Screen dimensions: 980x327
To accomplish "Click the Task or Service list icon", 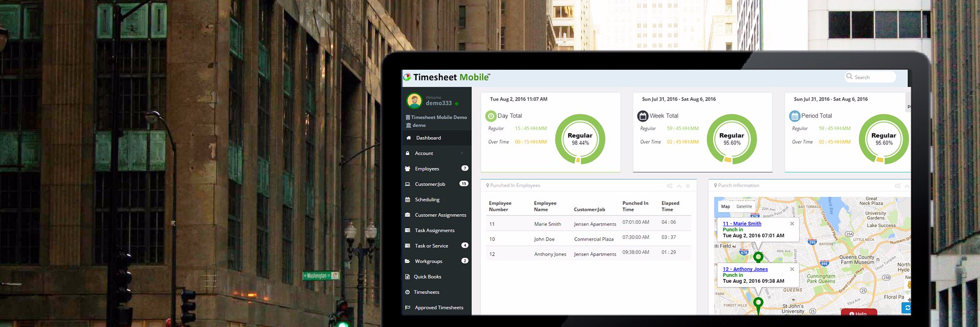I will [408, 245].
